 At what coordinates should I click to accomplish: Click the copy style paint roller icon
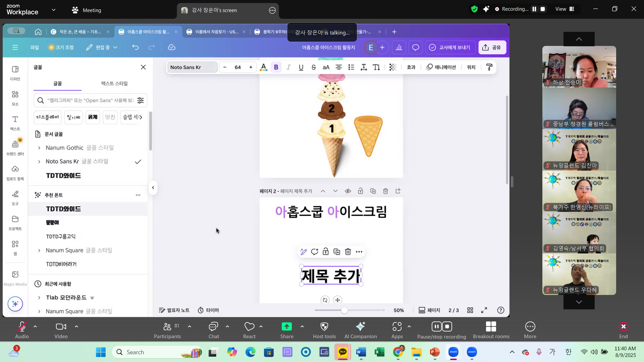pos(489,67)
